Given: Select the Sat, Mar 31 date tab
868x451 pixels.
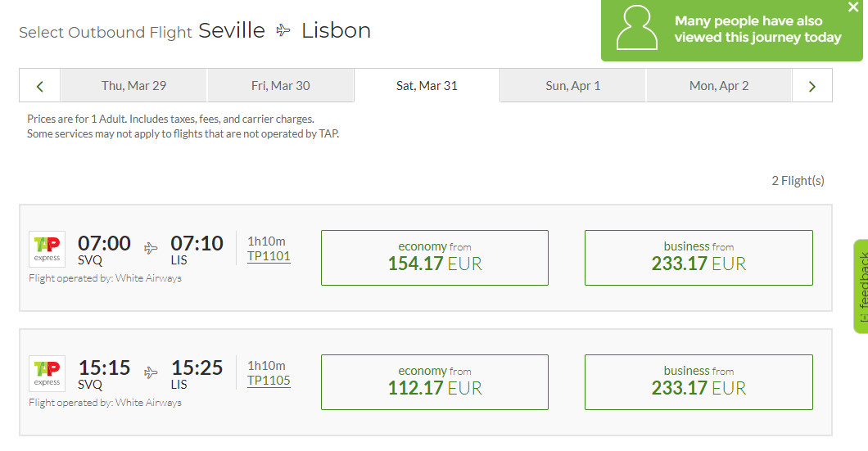Looking at the screenshot, I should pos(427,86).
